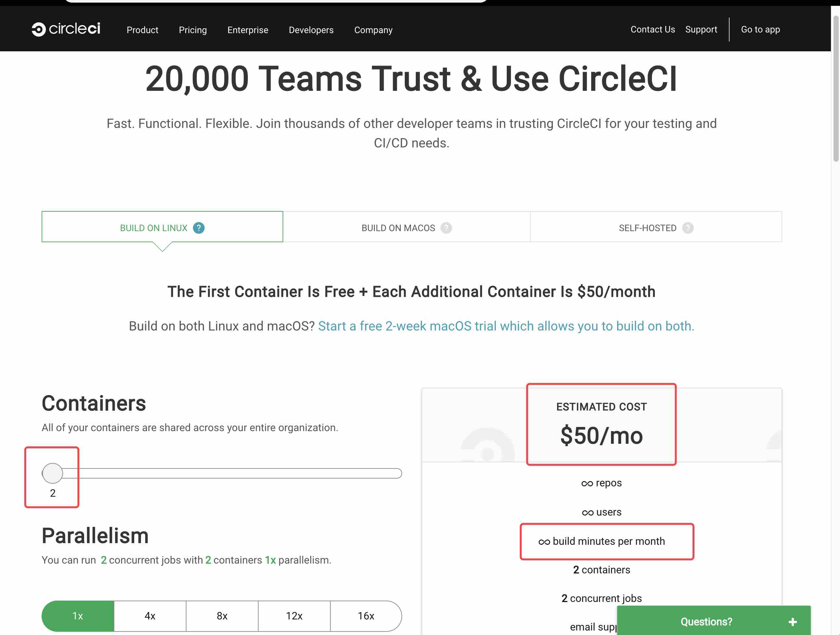Screen dimensions: 840x635
Task: Click the question mark icon next to BUILD ON MACOS
Action: coord(446,228)
